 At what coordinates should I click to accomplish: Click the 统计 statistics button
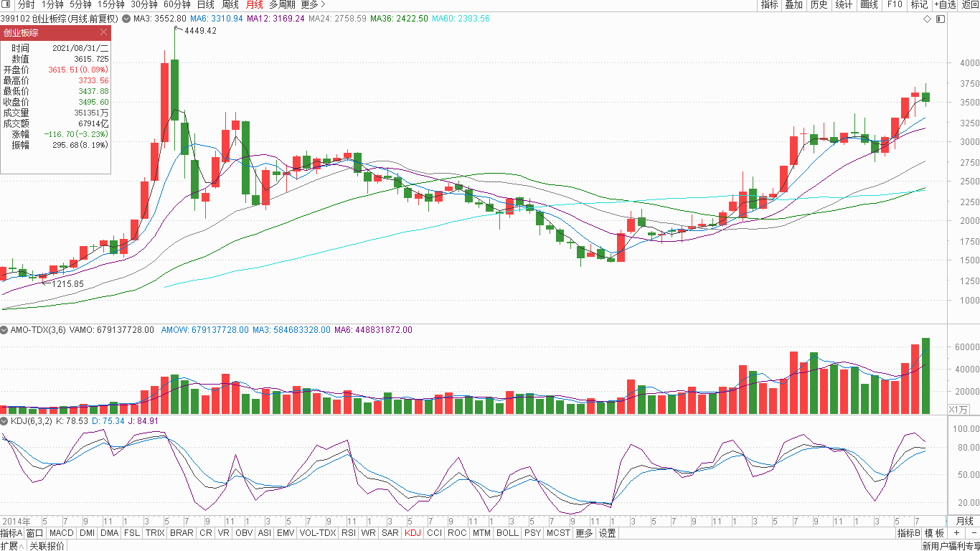click(844, 4)
